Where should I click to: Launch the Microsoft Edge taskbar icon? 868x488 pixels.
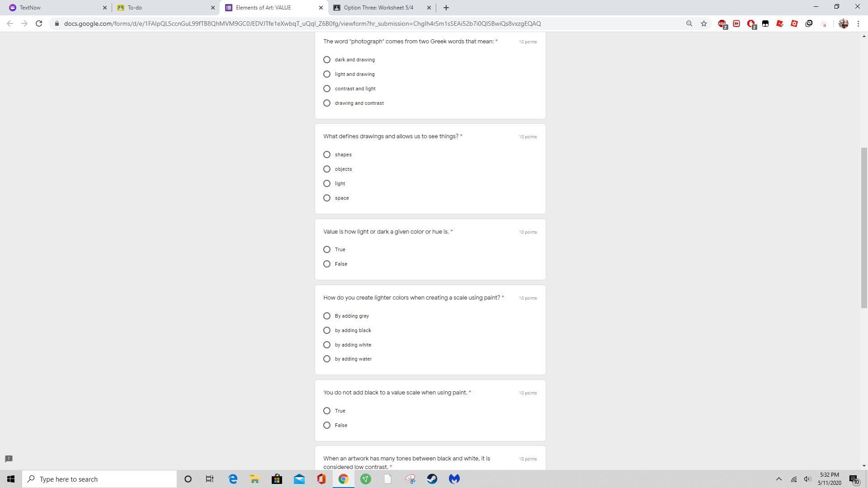click(x=233, y=479)
